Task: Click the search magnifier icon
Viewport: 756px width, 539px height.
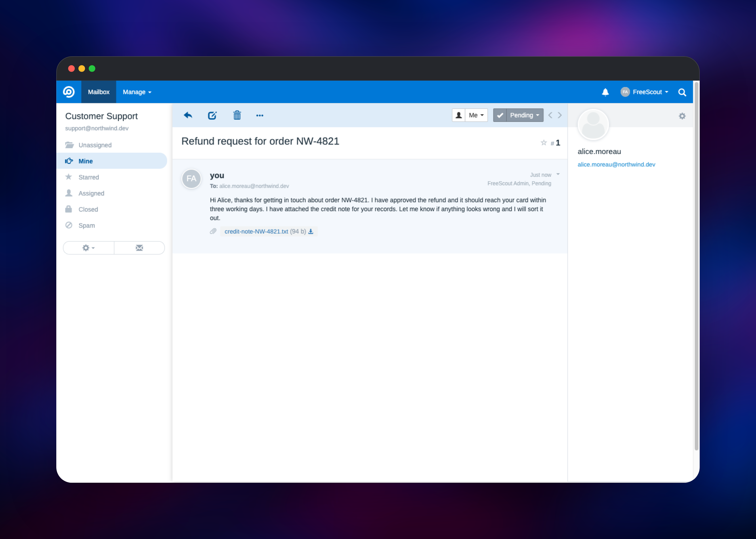Action: tap(682, 92)
